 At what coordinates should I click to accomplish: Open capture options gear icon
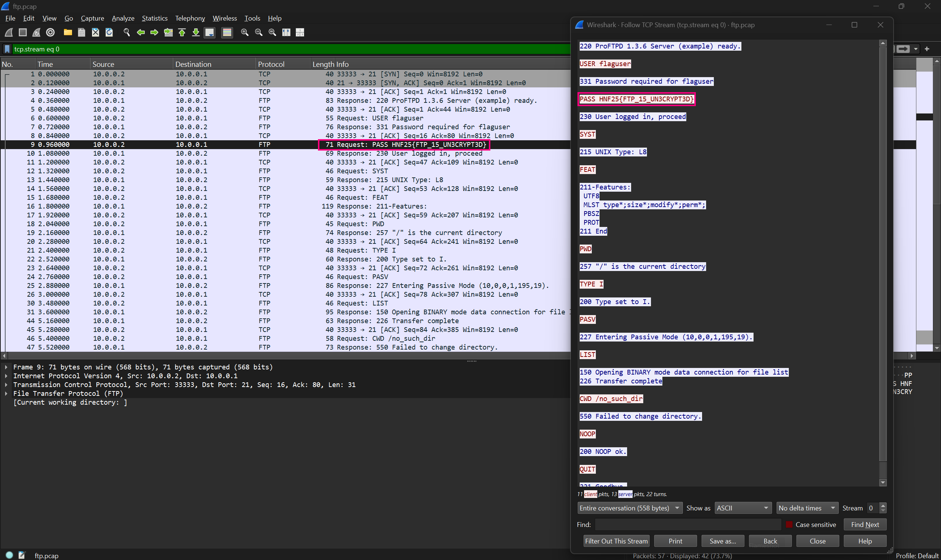(50, 32)
